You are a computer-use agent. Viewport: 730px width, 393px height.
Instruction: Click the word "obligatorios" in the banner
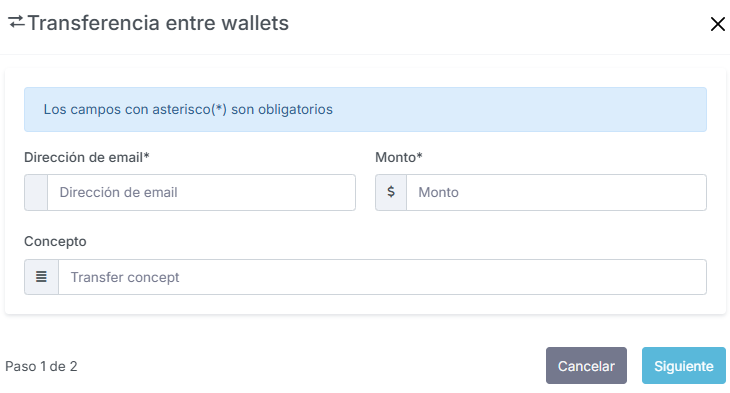(x=295, y=109)
